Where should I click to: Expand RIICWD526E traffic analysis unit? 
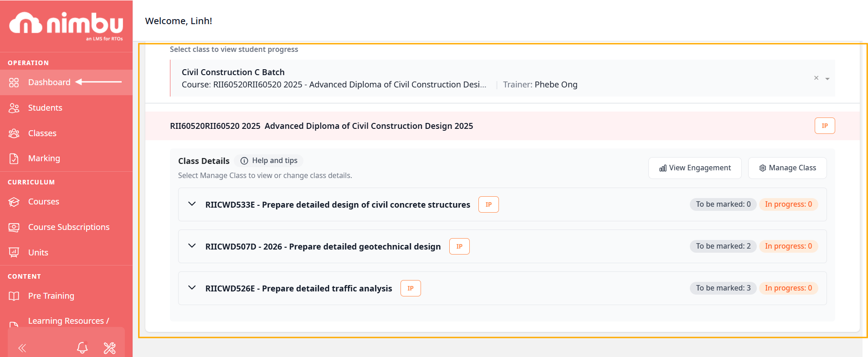pos(192,288)
